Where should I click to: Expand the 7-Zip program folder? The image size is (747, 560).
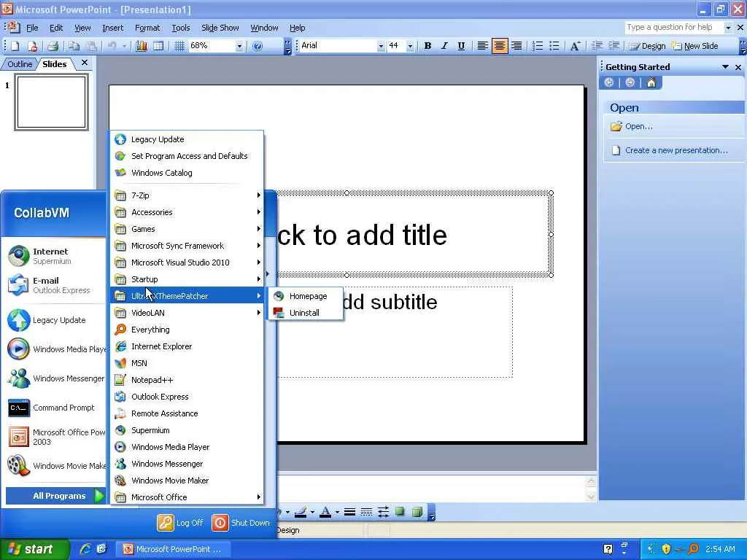click(x=187, y=195)
